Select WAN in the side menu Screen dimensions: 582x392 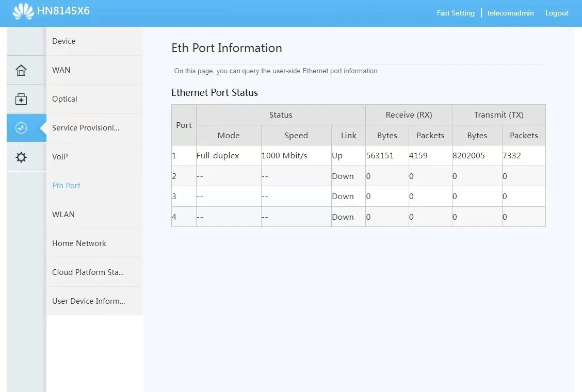point(61,70)
